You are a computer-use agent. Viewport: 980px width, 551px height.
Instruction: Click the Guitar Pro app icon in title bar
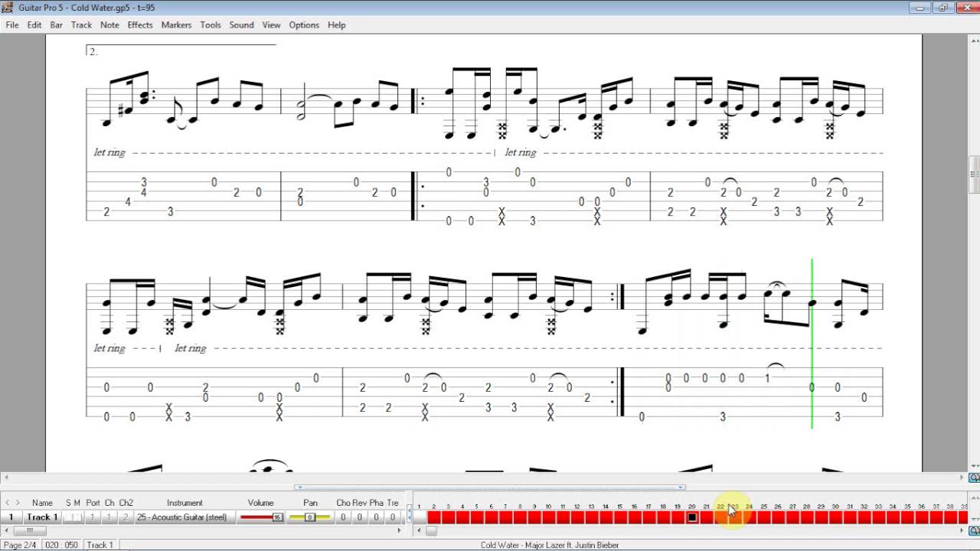pos(8,8)
